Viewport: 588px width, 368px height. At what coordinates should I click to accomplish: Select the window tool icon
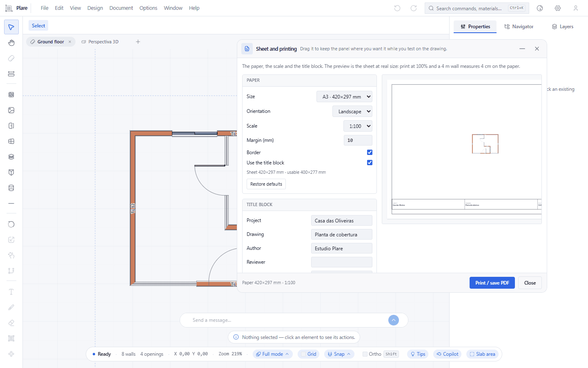coord(11,141)
